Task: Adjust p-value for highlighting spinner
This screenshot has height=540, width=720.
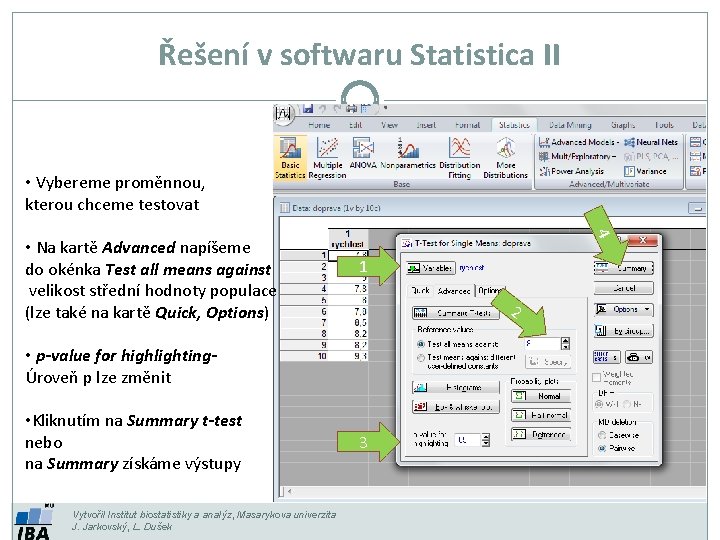Action: pos(486,440)
